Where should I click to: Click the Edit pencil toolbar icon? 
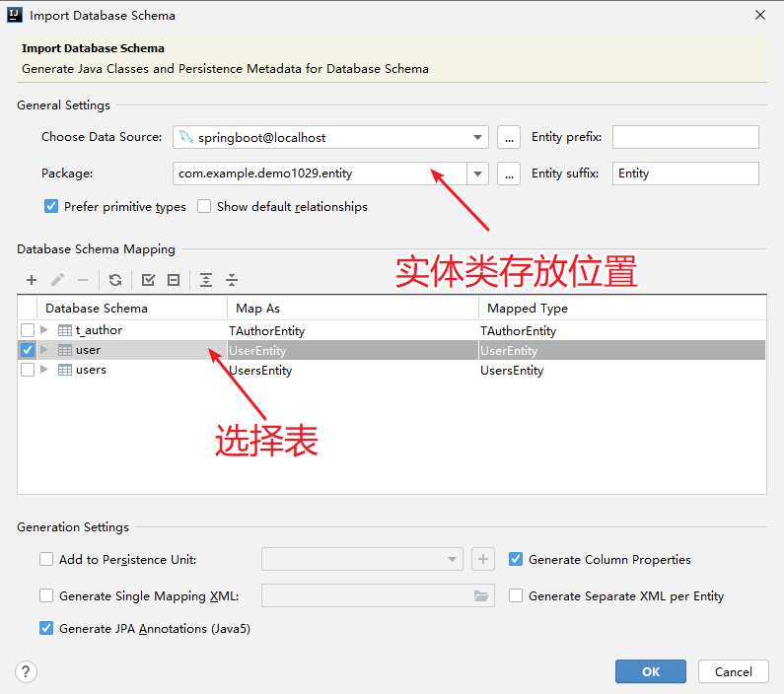click(x=57, y=280)
